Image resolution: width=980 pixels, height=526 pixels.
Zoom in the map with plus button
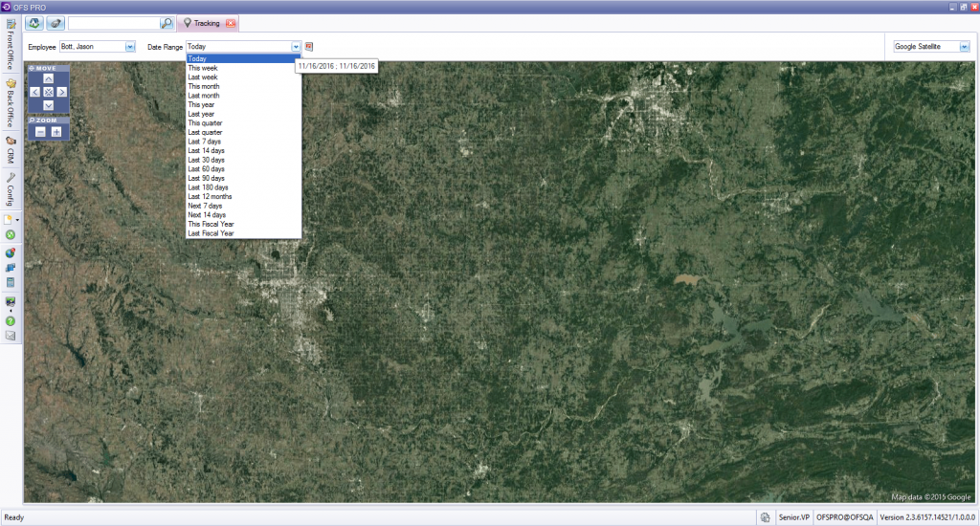tap(56, 132)
